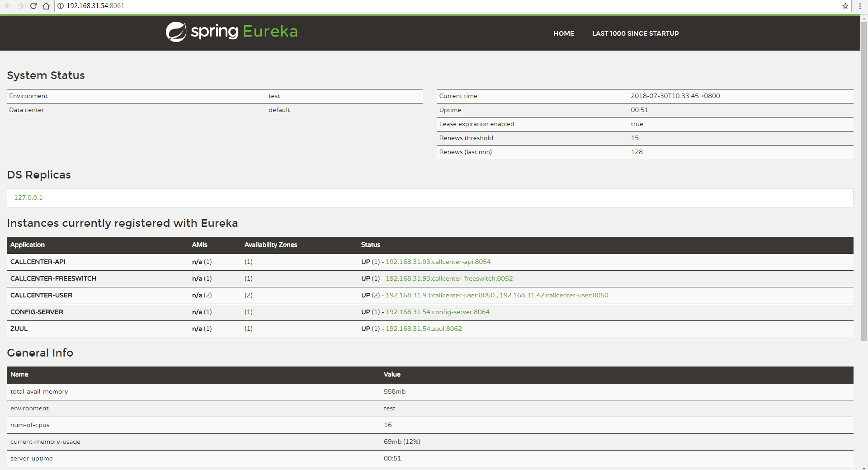
Task: Click the Status column header
Action: (370, 244)
